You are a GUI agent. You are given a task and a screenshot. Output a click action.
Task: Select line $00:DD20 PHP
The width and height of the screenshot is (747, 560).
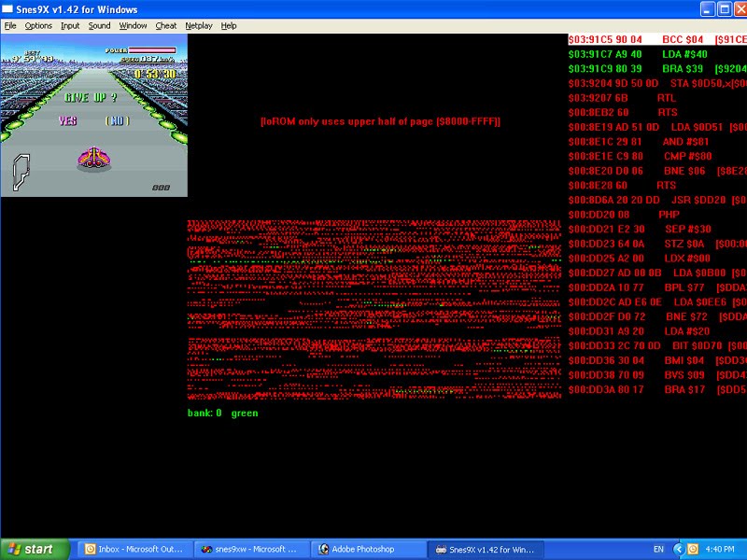tap(624, 215)
